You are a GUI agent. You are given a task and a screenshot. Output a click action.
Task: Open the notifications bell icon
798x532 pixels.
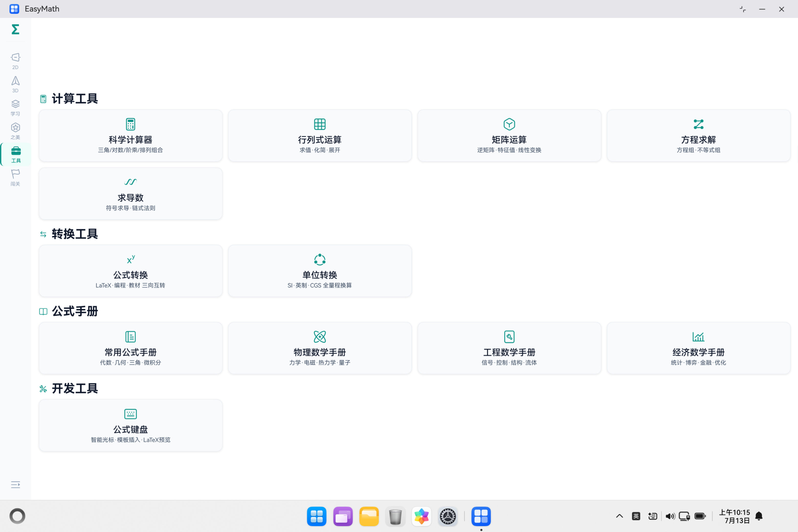(x=759, y=516)
